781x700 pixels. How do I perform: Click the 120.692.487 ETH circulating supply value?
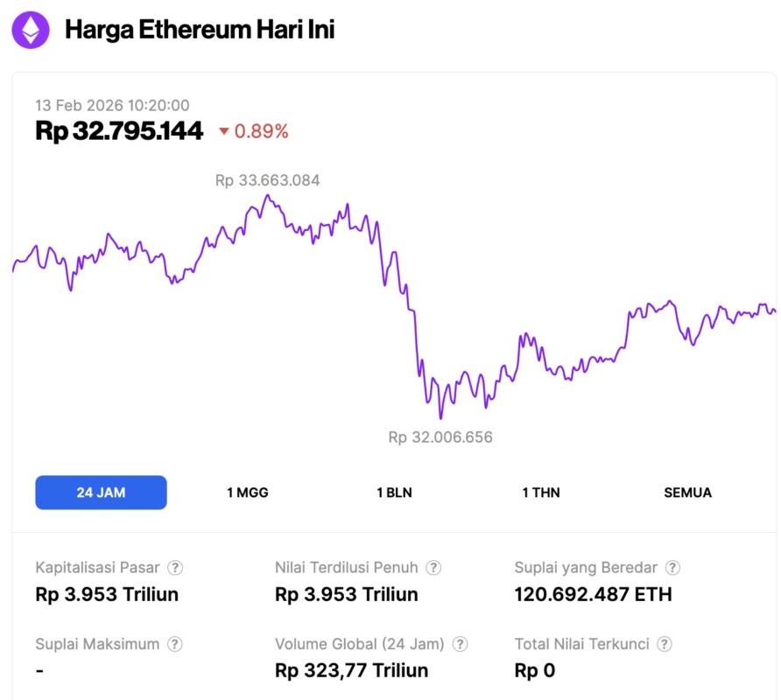pyautogui.click(x=593, y=595)
